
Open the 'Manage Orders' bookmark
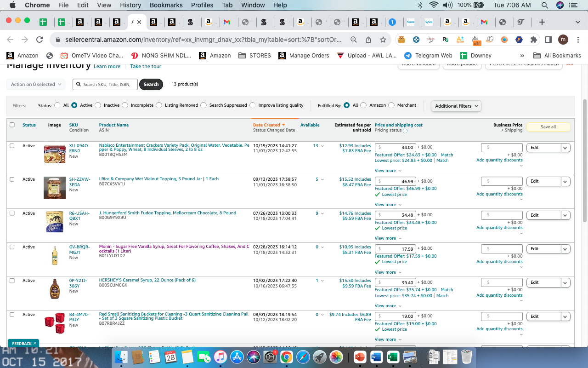pyautogui.click(x=304, y=56)
